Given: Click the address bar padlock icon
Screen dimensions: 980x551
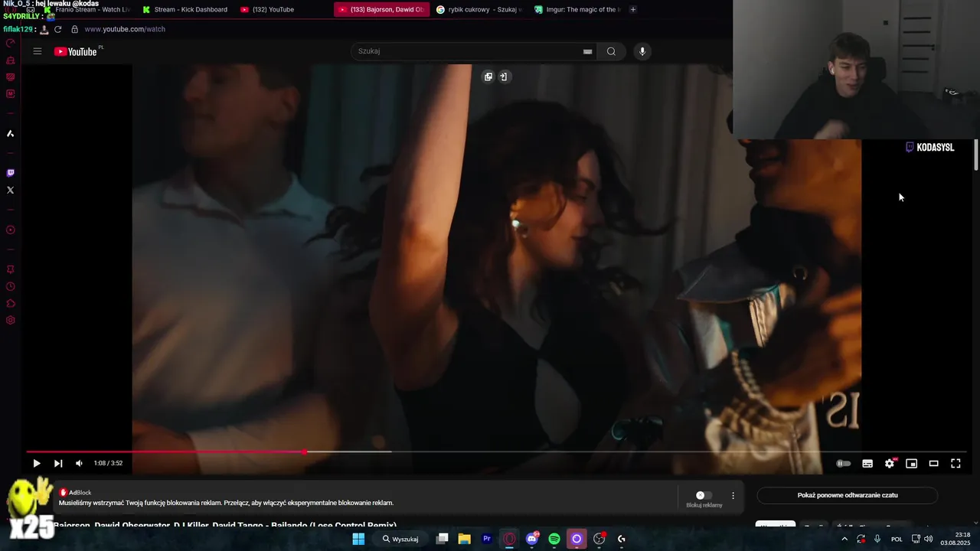Looking at the screenshot, I should [x=74, y=29].
